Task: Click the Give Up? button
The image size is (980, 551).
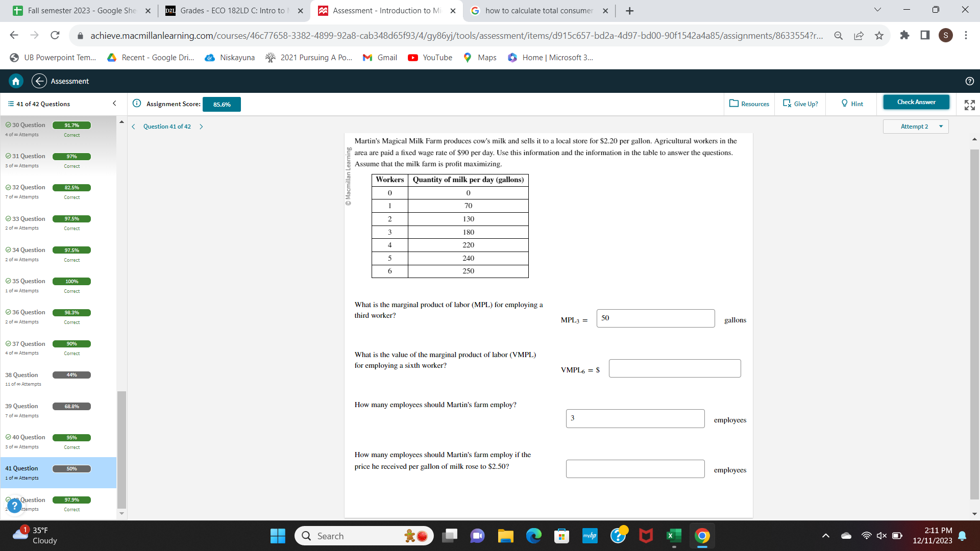Action: [x=800, y=104]
